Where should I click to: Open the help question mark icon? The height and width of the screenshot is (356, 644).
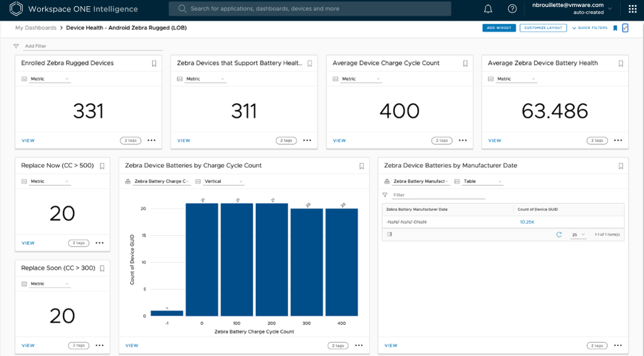[512, 9]
